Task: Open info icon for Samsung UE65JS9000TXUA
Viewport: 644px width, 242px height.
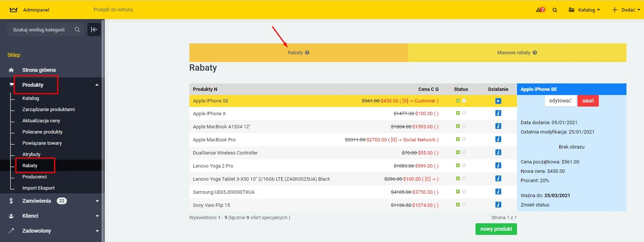Action: pyautogui.click(x=498, y=192)
